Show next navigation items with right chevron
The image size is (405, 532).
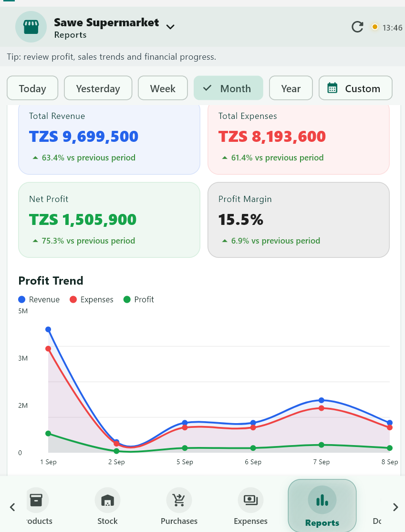pyautogui.click(x=395, y=507)
